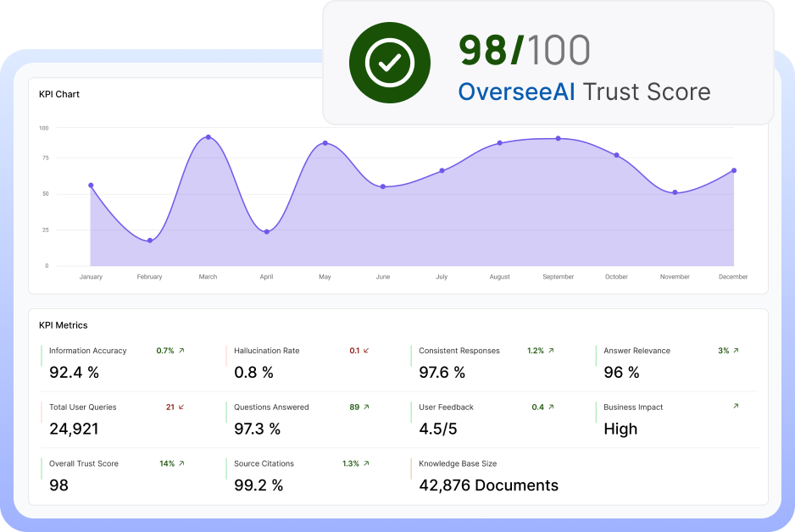Screen dimensions: 795x532
Task: Click the KPI Metrics section heading
Action: point(64,325)
